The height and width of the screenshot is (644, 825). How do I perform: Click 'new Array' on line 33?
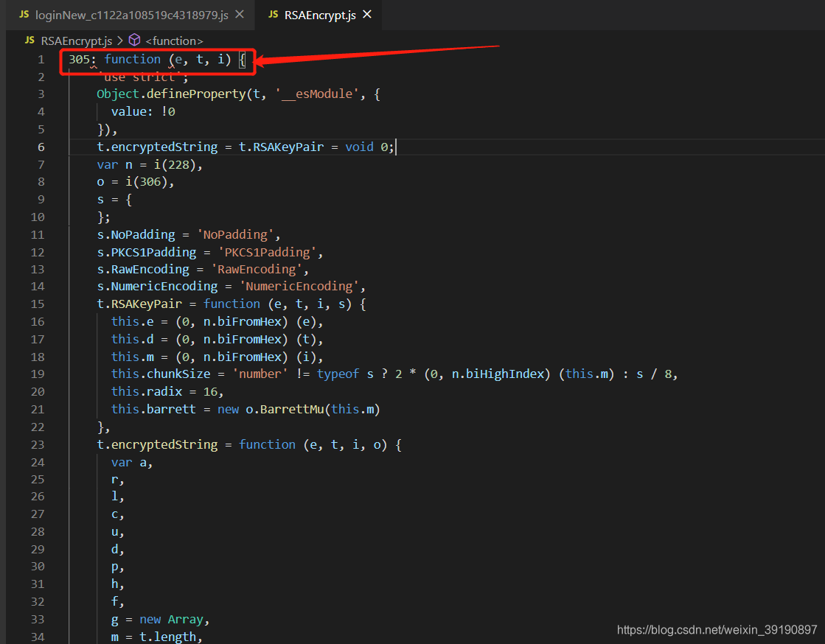[x=171, y=620]
